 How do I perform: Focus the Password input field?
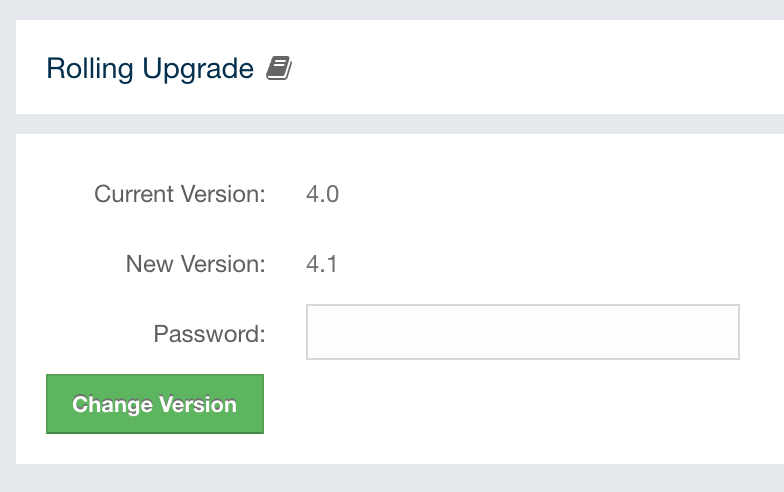tap(522, 332)
